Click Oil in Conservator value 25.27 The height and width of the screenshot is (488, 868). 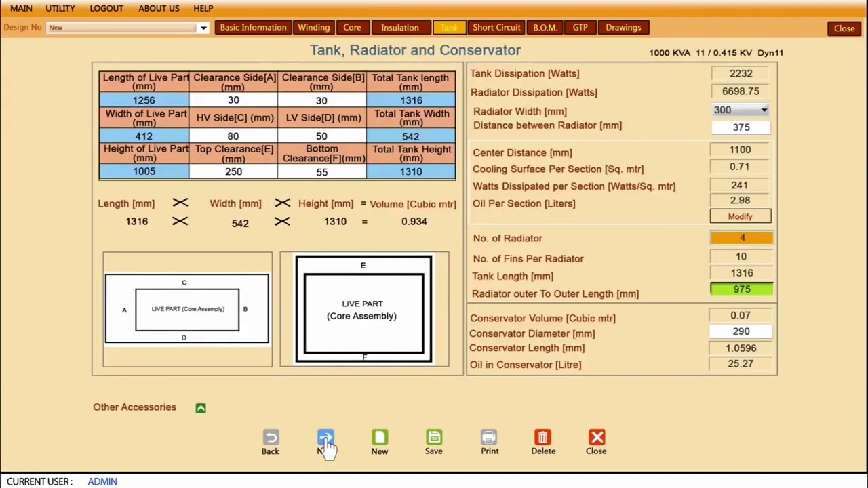click(x=741, y=364)
